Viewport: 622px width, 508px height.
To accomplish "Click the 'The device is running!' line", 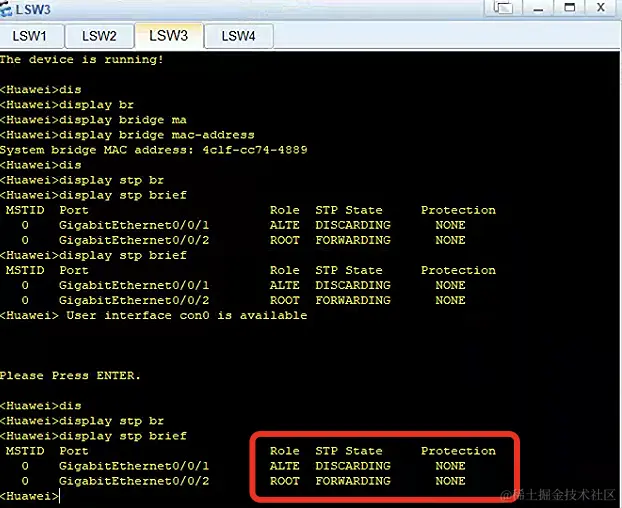I will point(81,59).
